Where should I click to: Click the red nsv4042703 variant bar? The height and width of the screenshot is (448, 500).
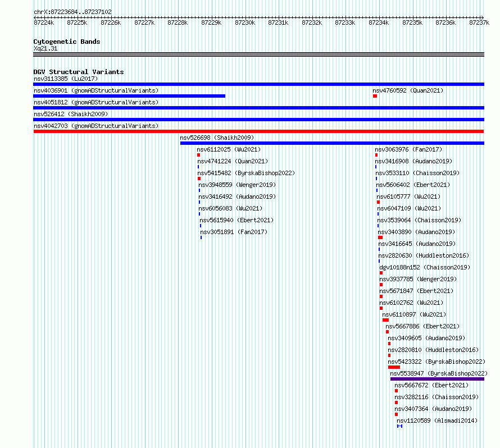tap(258, 131)
